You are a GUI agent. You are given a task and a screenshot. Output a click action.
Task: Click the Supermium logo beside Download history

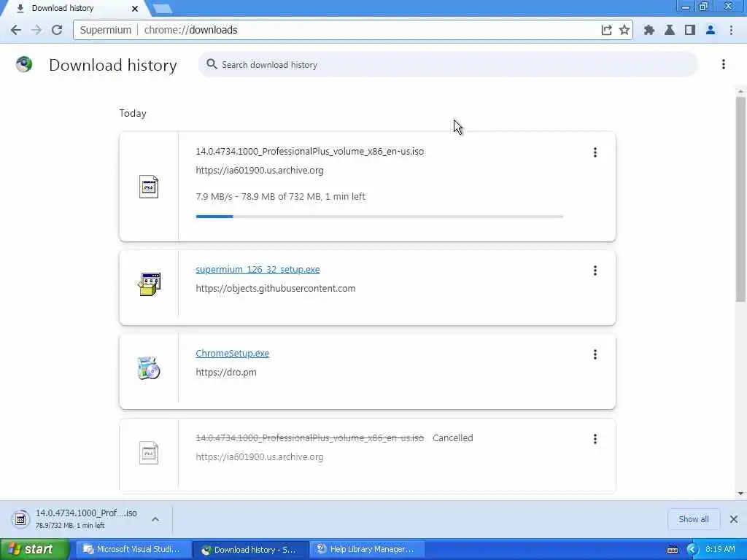click(24, 64)
